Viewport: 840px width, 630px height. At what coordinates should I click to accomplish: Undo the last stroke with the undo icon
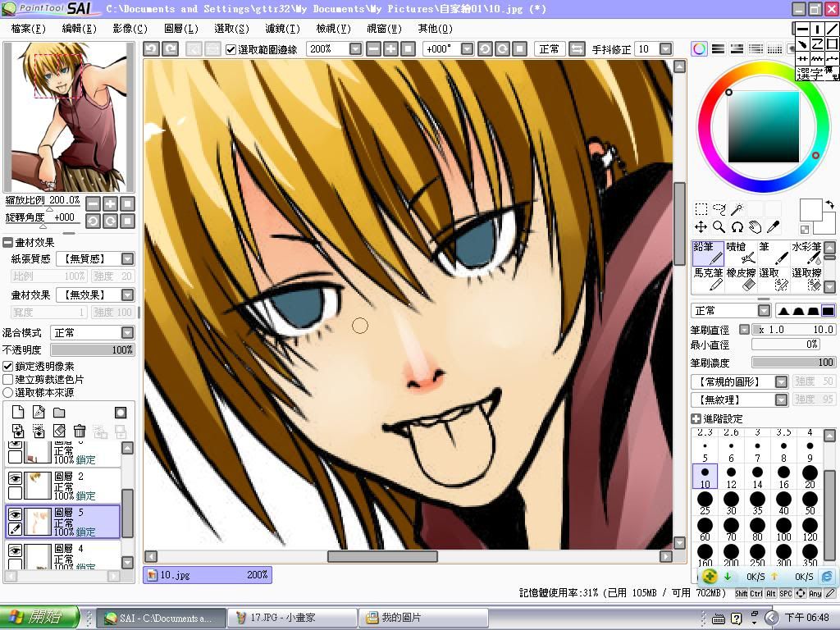152,49
